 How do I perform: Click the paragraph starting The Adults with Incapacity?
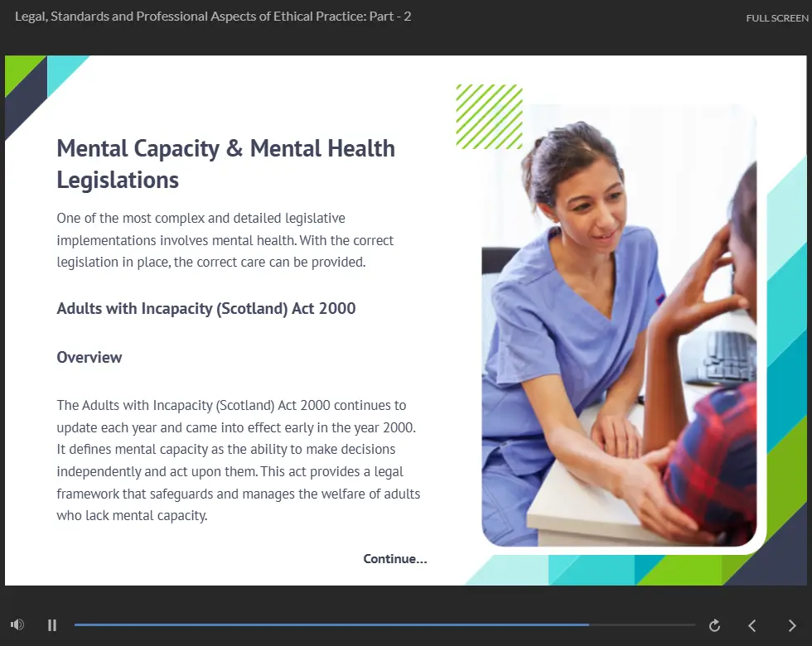239,460
